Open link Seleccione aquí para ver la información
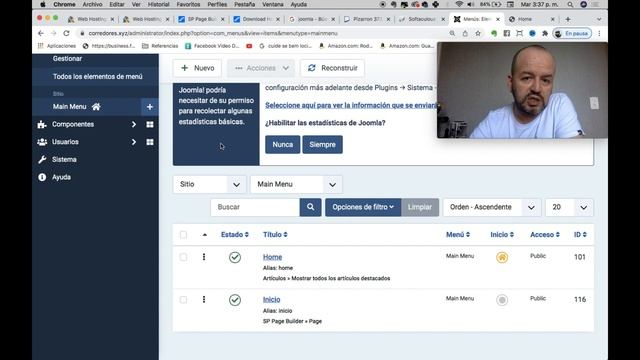 point(351,105)
